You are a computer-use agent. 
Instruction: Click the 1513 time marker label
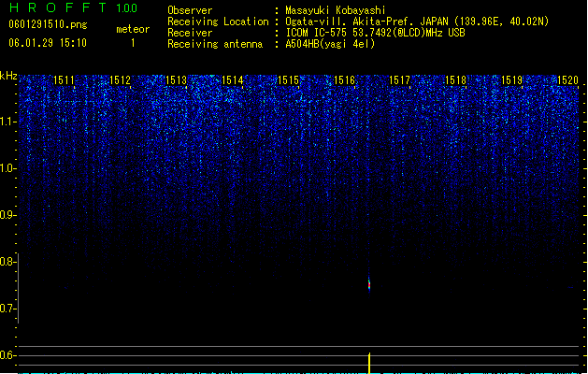click(176, 79)
